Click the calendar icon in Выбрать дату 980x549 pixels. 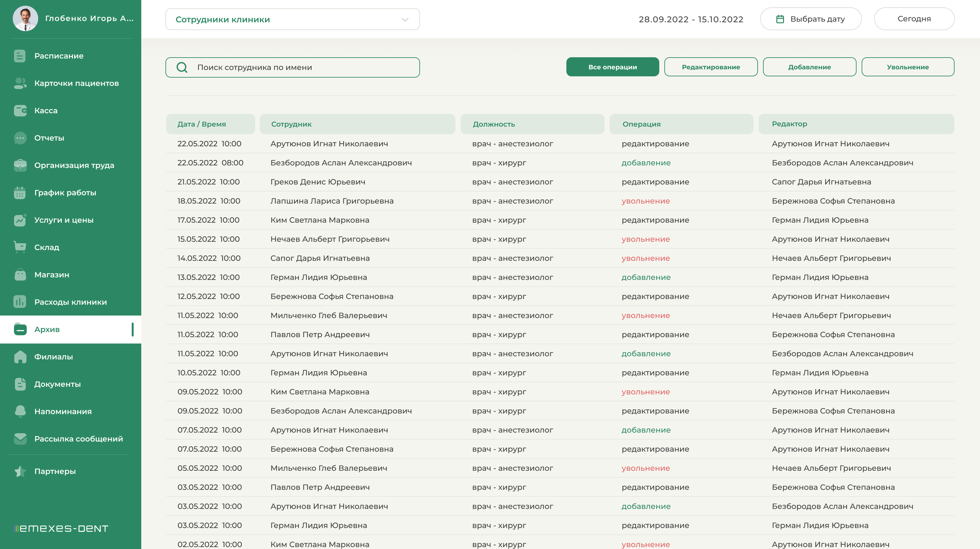pyautogui.click(x=780, y=19)
